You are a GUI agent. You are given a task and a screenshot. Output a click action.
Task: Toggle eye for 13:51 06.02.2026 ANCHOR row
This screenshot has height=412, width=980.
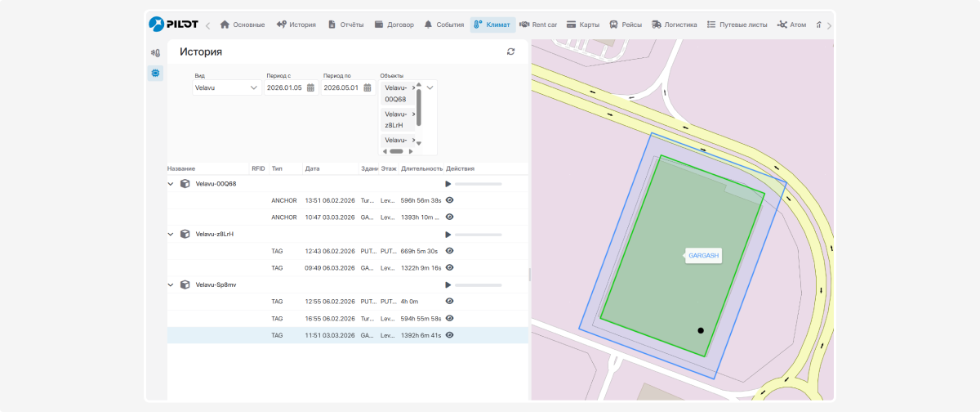(449, 200)
